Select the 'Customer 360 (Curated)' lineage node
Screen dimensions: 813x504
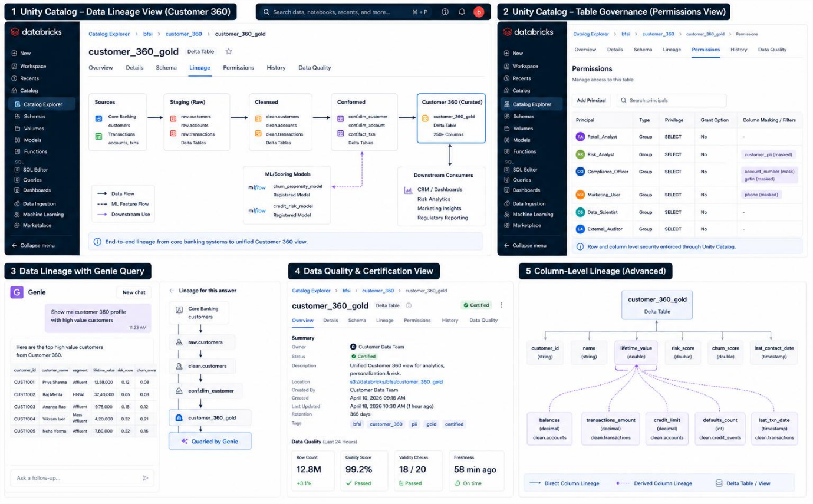point(451,118)
